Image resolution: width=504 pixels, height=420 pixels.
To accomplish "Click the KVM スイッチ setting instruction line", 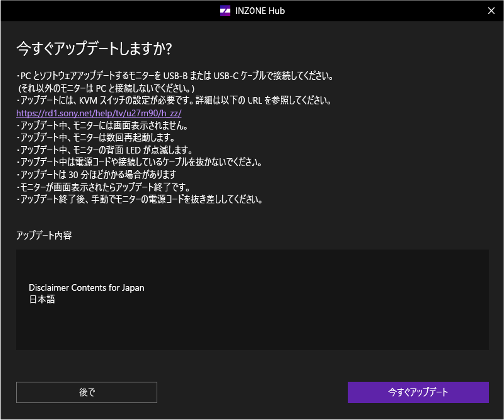I will [174, 100].
